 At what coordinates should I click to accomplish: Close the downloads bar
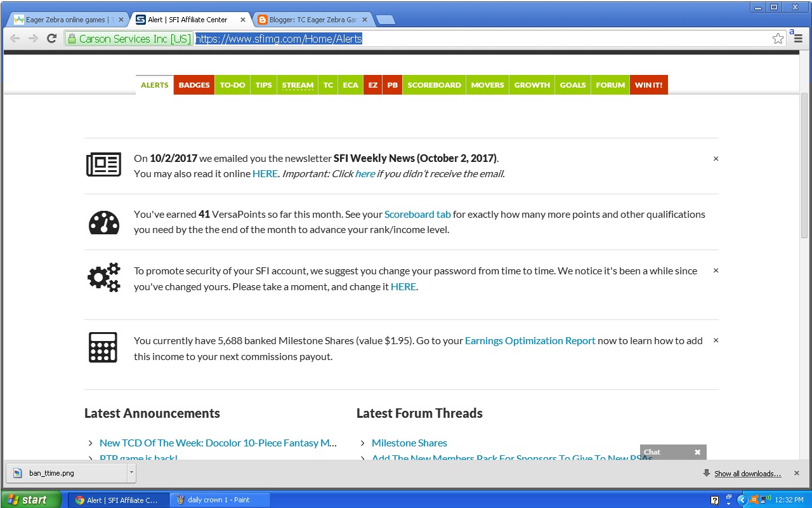[x=797, y=473]
